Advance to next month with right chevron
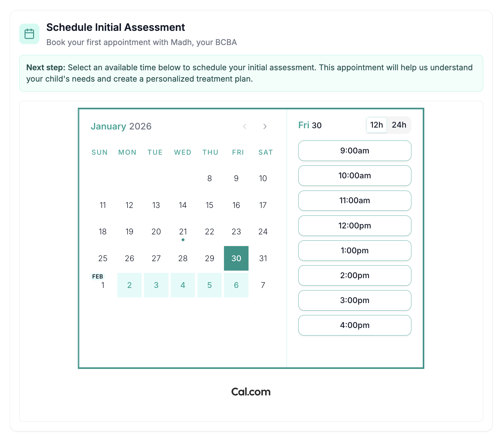Screen dimensions: 504x436 tap(265, 126)
